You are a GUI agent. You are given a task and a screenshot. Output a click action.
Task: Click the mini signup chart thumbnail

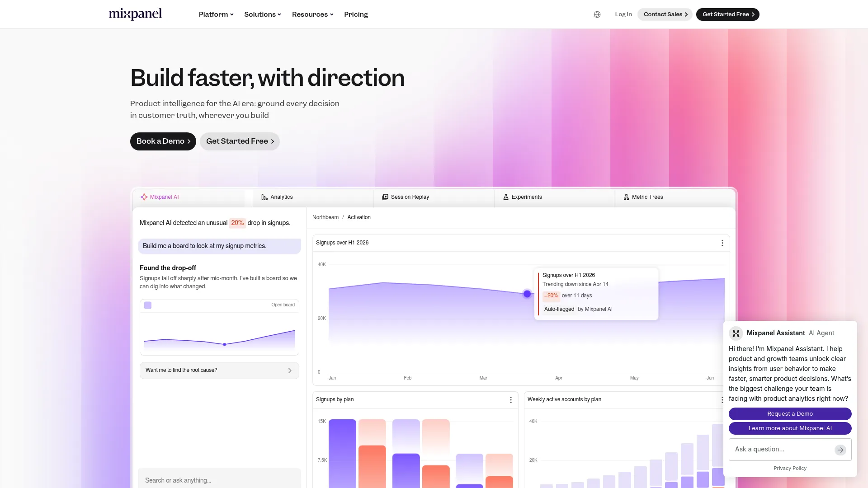pos(219,333)
